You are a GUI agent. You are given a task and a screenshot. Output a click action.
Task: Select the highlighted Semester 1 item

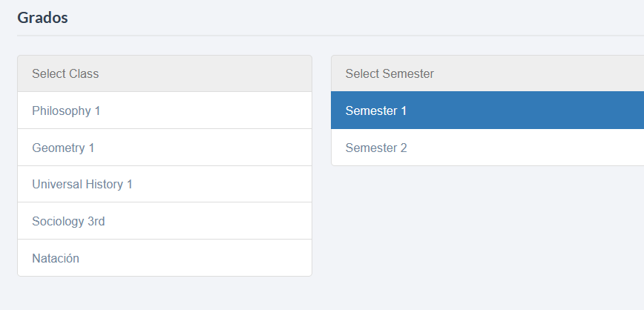tap(376, 111)
